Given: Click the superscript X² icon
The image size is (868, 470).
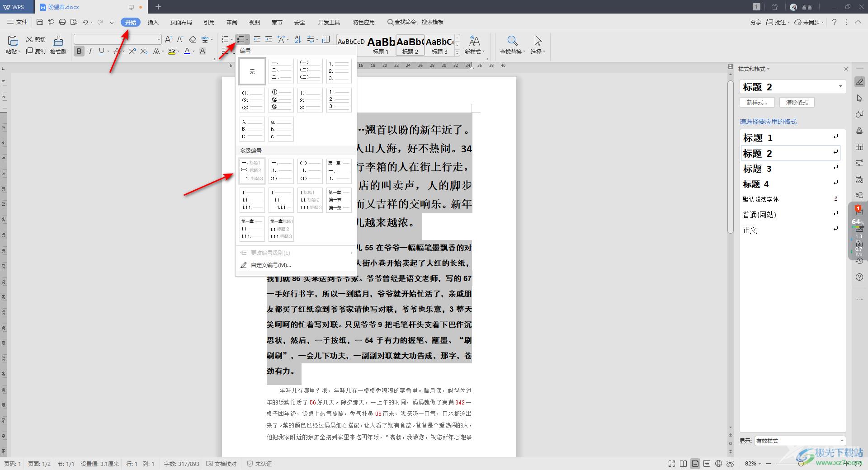Looking at the screenshot, I should click(132, 51).
